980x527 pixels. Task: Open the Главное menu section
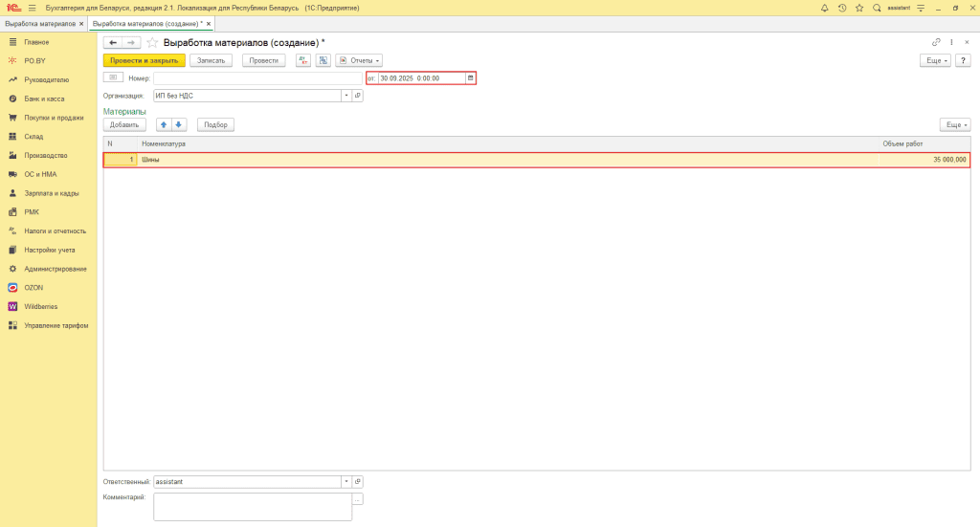pos(36,42)
